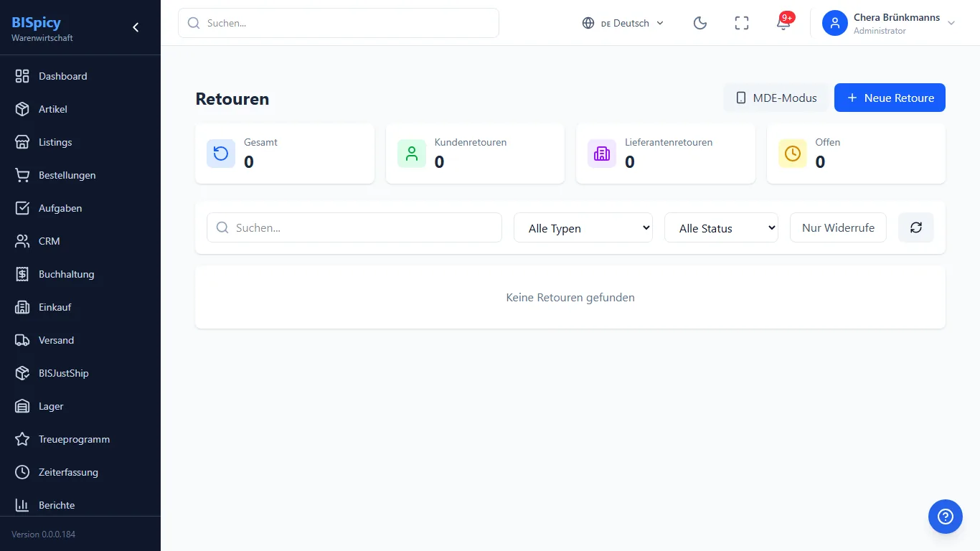Click the MDE-Modus button
Screen dimensions: 980x551
pos(776,98)
